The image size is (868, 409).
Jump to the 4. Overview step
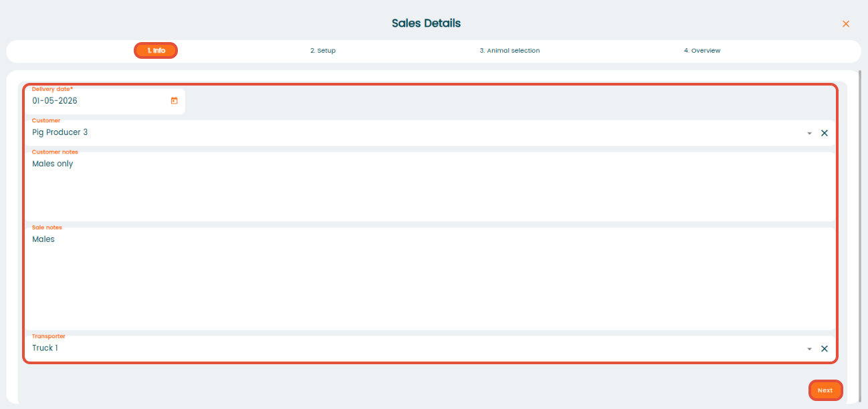[702, 51]
